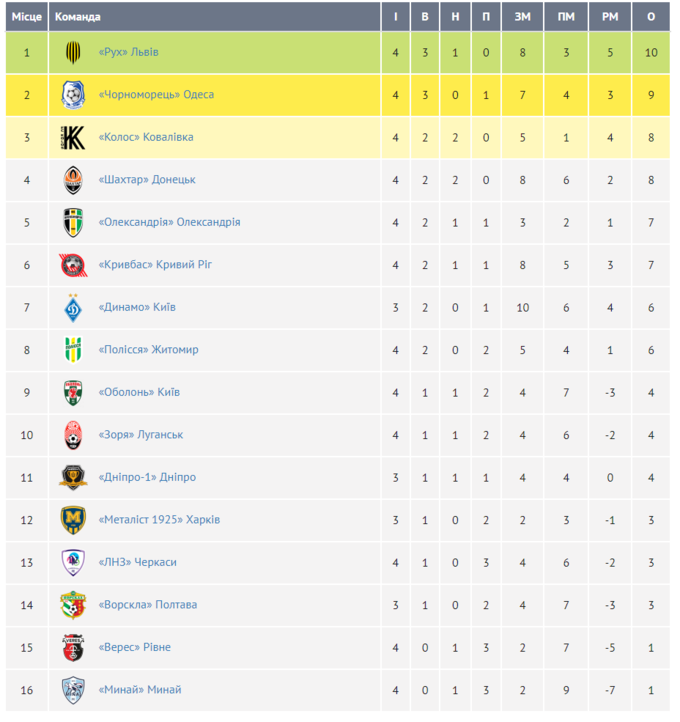The image size is (680, 722).
Task: Click the Mynai club logo
Action: click(x=73, y=690)
